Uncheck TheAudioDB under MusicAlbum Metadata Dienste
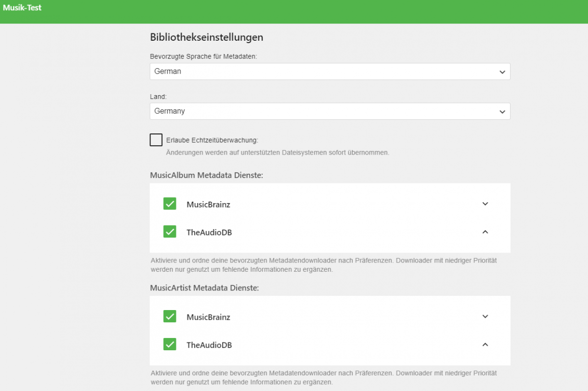The width and height of the screenshot is (588, 391). (170, 232)
